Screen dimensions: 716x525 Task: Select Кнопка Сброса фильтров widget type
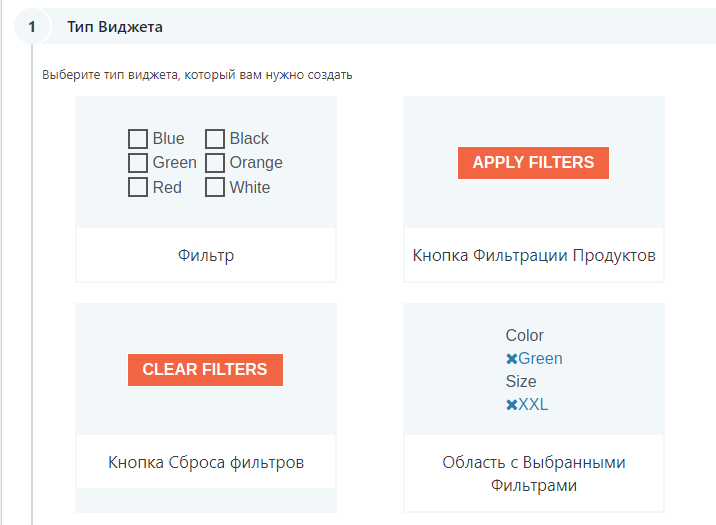pos(206,462)
